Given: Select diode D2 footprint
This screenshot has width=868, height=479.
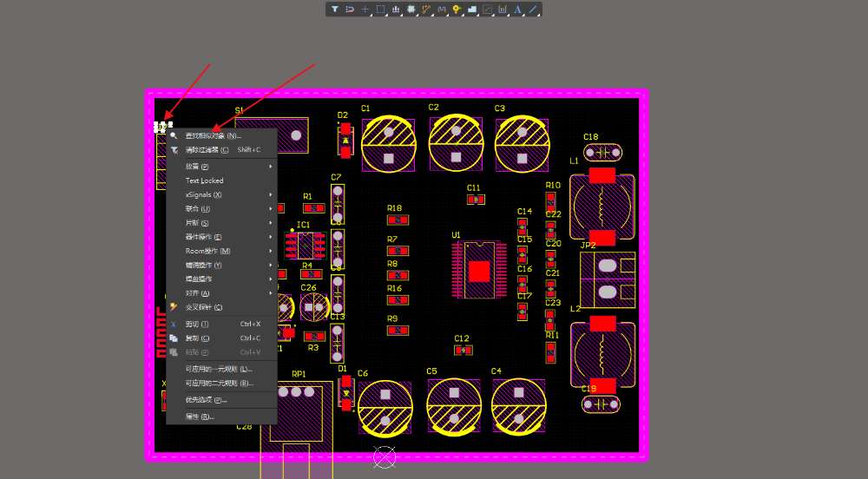Looking at the screenshot, I should coord(345,141).
